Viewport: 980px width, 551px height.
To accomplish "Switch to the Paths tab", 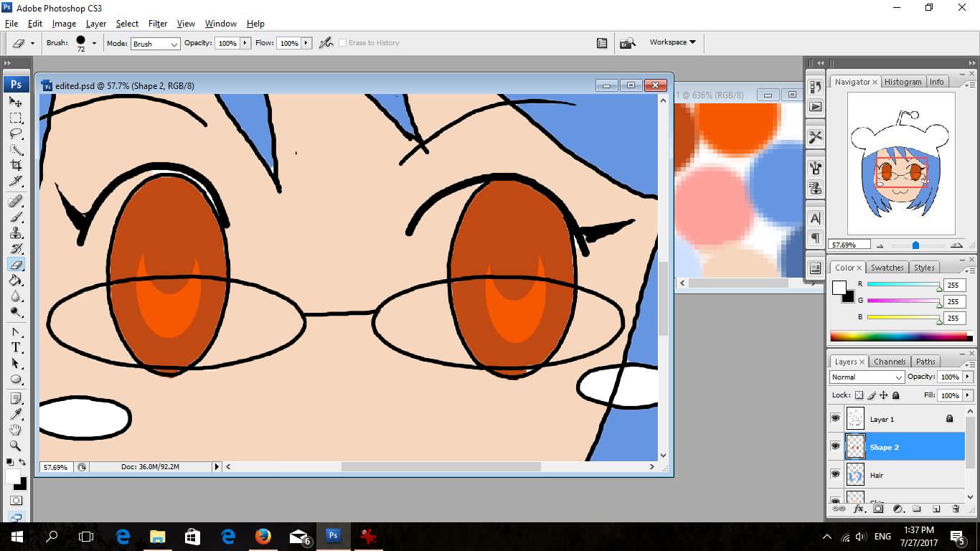I will tap(925, 362).
